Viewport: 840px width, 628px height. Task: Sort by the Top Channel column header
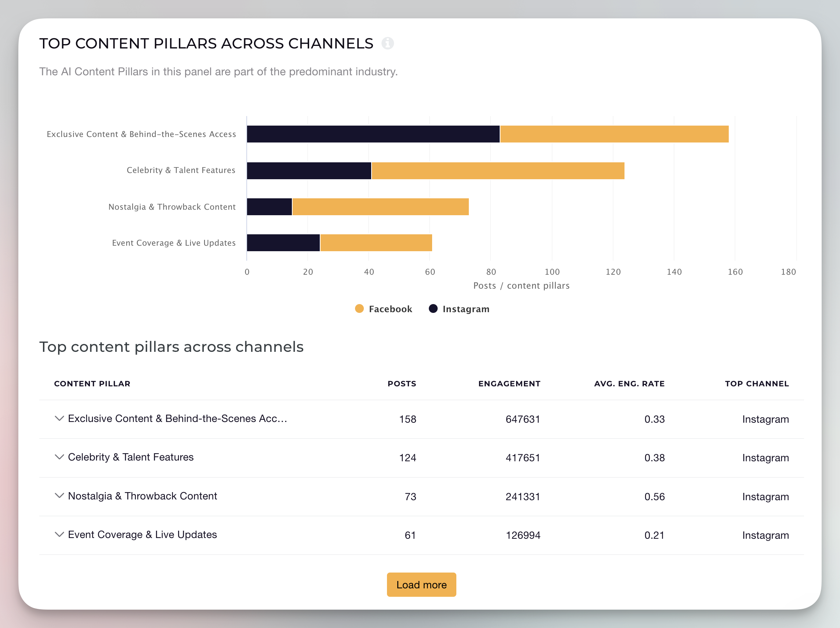(x=756, y=383)
